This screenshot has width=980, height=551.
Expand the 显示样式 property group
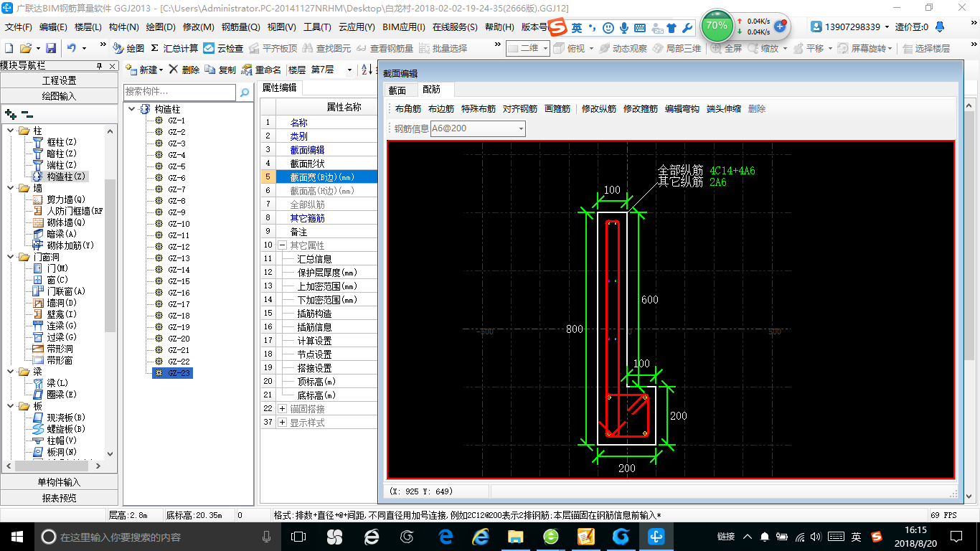[x=282, y=423]
